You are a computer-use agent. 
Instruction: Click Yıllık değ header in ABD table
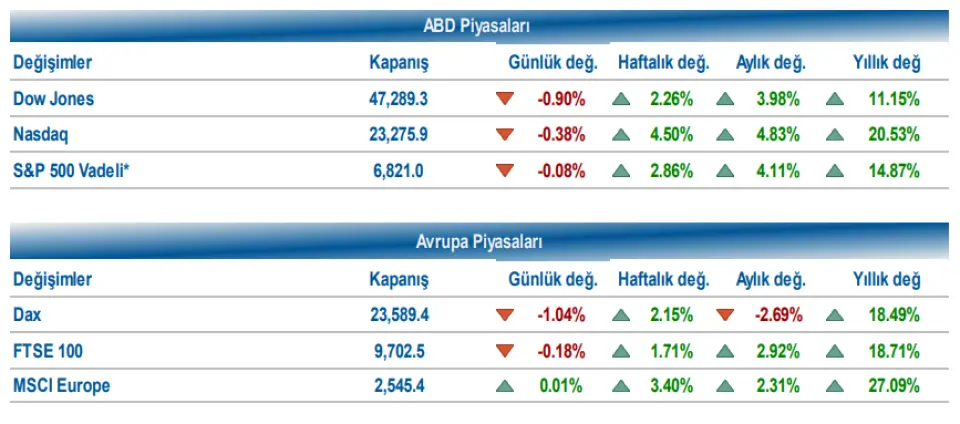(x=886, y=63)
